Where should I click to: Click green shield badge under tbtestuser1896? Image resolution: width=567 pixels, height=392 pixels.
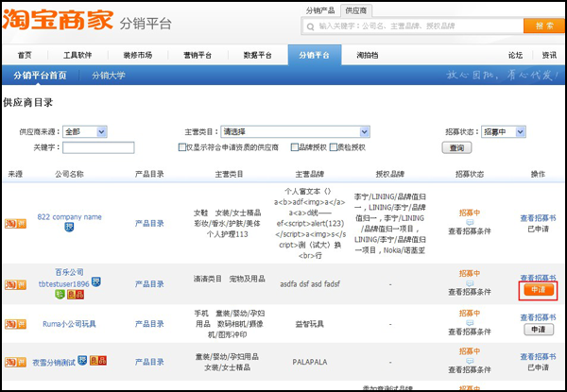point(60,295)
